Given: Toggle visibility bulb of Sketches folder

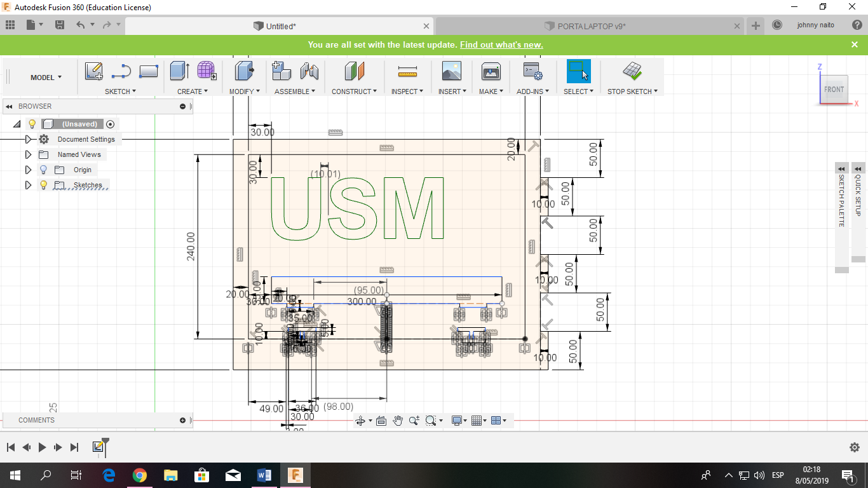Looking at the screenshot, I should (x=43, y=185).
